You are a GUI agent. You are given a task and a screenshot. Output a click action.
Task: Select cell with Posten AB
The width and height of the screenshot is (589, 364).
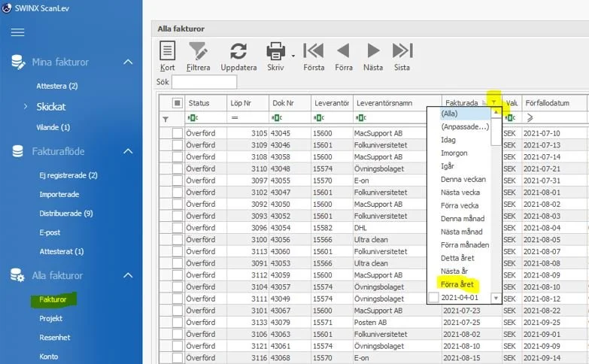point(397,323)
